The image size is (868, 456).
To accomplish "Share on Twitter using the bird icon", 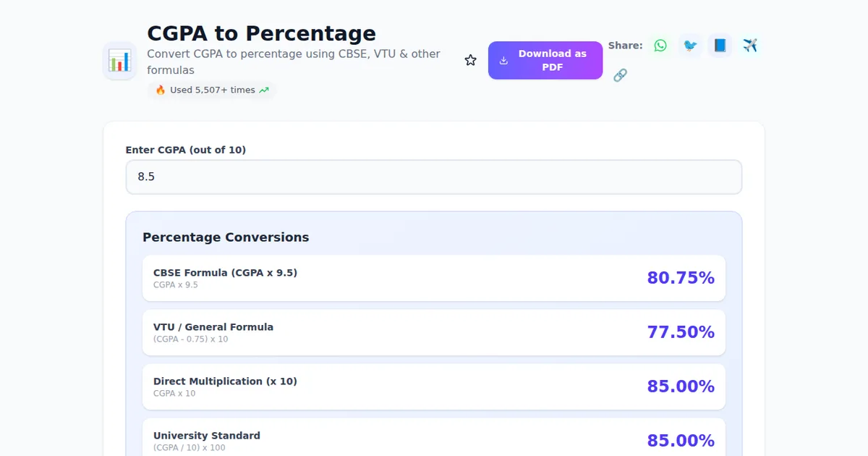I will tap(690, 46).
